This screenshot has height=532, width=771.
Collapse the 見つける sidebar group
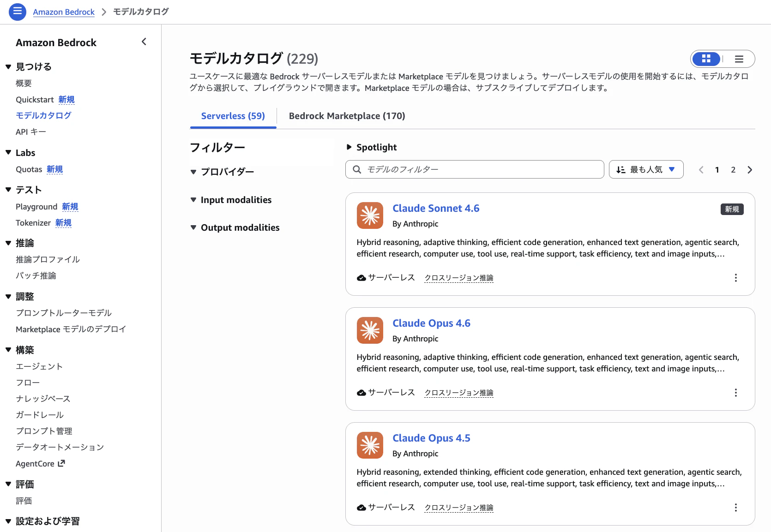coord(8,67)
